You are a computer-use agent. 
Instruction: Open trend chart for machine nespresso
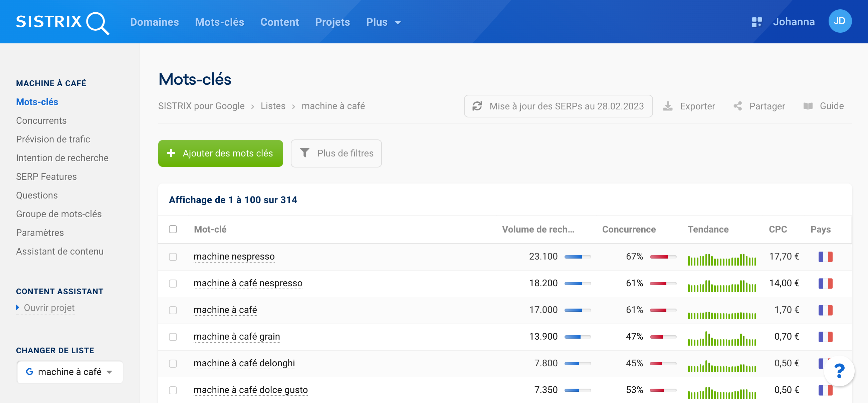722,259
